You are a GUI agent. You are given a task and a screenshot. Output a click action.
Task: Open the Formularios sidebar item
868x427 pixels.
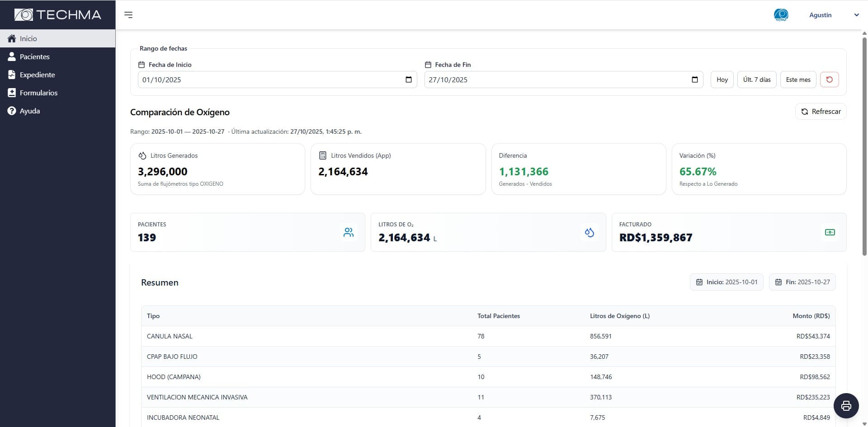tap(38, 93)
